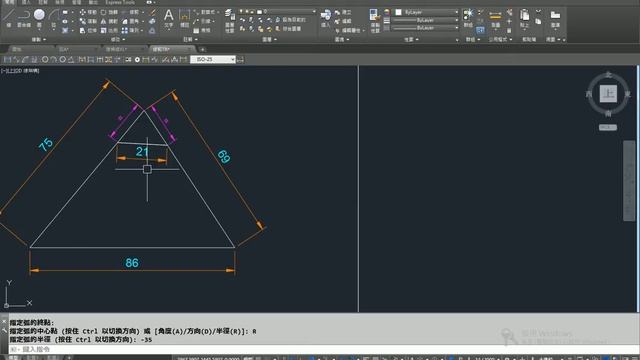Open the ISO-25 dimension style dropdown
The height and width of the screenshot is (360, 640).
(x=213, y=60)
